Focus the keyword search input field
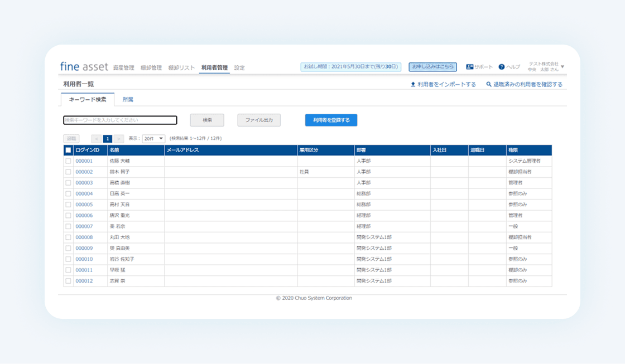 point(120,120)
